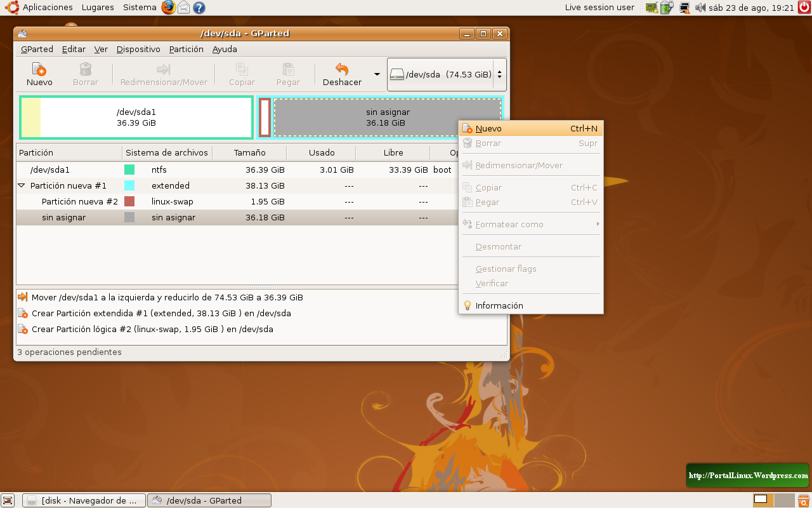Click Gestionar flags in the context menu
This screenshot has height=508, width=812.
tap(531, 269)
